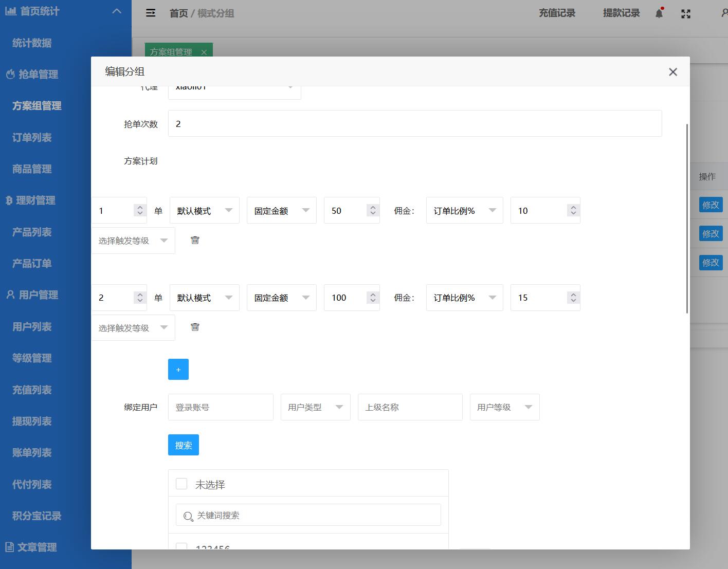Open 用户列表 in sidebar

32,326
